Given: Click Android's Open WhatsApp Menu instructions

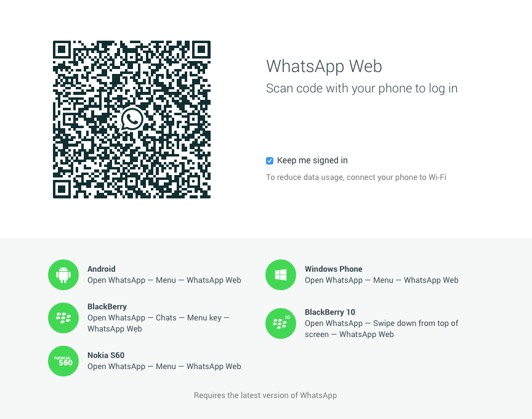Looking at the screenshot, I should [164, 280].
